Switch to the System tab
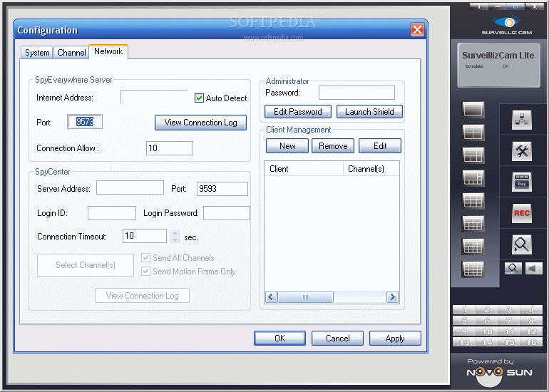The width and height of the screenshot is (549, 392). coord(37,53)
